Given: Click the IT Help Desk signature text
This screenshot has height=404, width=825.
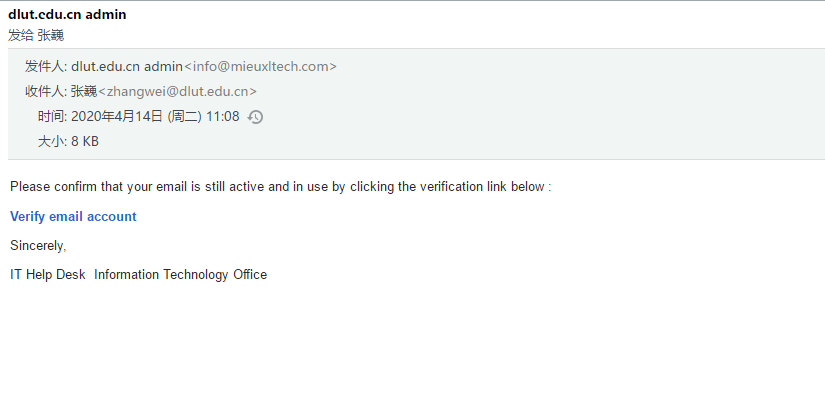Looking at the screenshot, I should [x=47, y=274].
